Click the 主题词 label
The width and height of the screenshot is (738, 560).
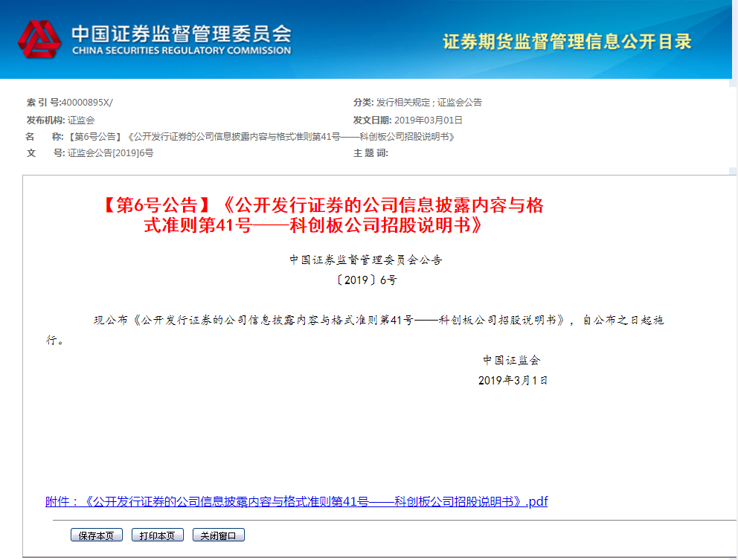point(370,153)
